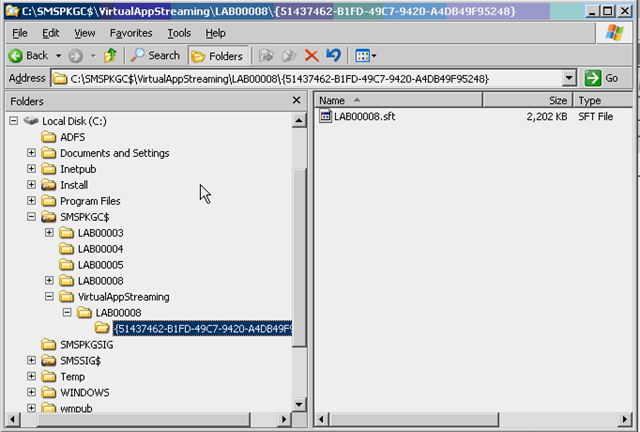This screenshot has width=640, height=432.
Task: Click the title bar folder icon
Action: pos(12,11)
